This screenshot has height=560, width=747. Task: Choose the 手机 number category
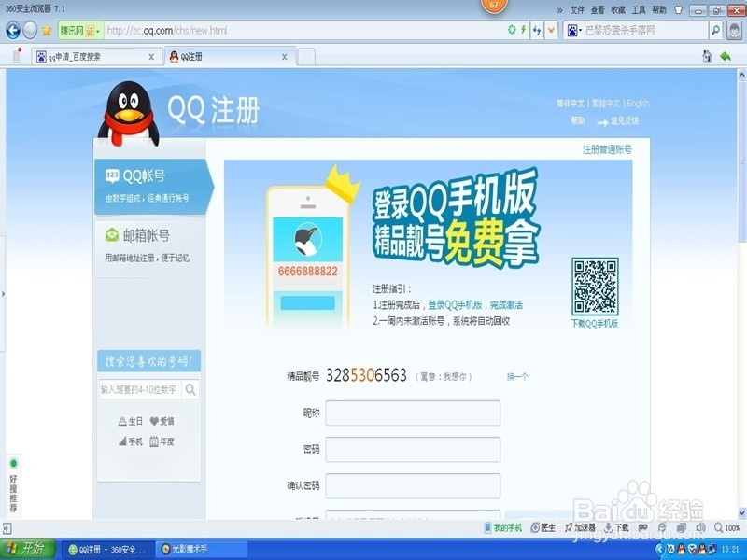click(130, 441)
